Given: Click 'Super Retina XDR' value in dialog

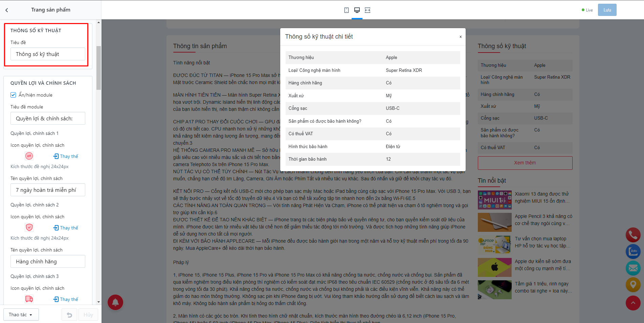Looking at the screenshot, I should pyautogui.click(x=404, y=70).
